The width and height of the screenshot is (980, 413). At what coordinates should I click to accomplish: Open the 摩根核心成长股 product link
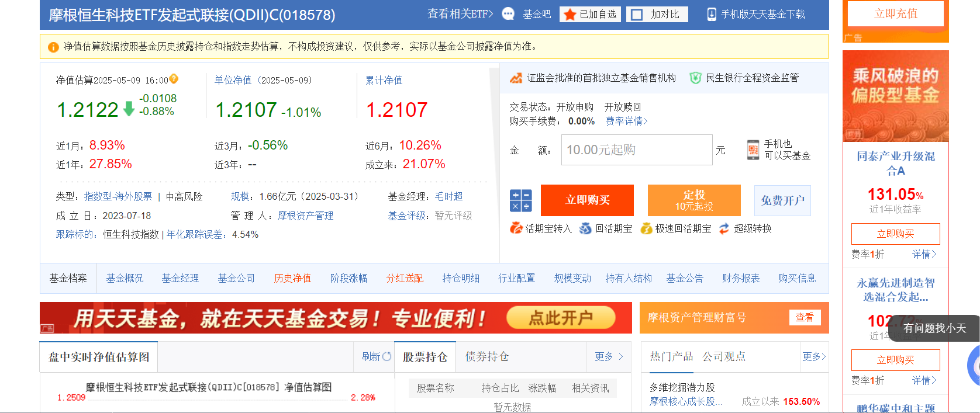[x=686, y=401]
